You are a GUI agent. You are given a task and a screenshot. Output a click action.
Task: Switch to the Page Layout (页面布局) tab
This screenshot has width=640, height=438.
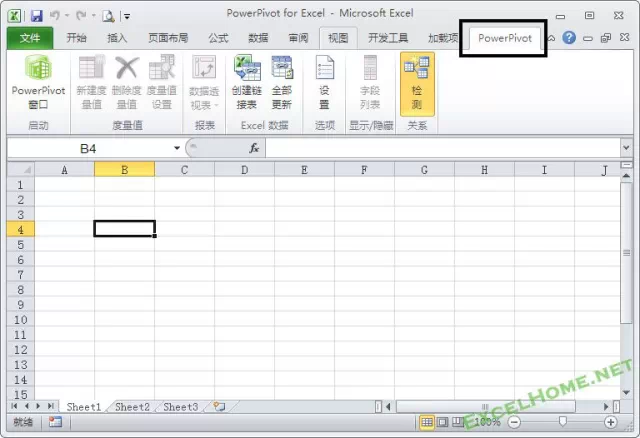168,38
